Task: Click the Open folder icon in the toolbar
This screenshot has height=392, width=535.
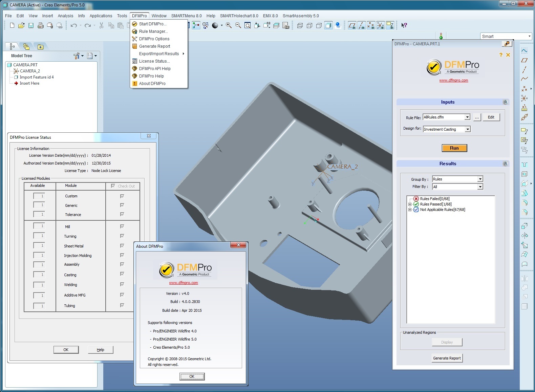Action: [21, 25]
